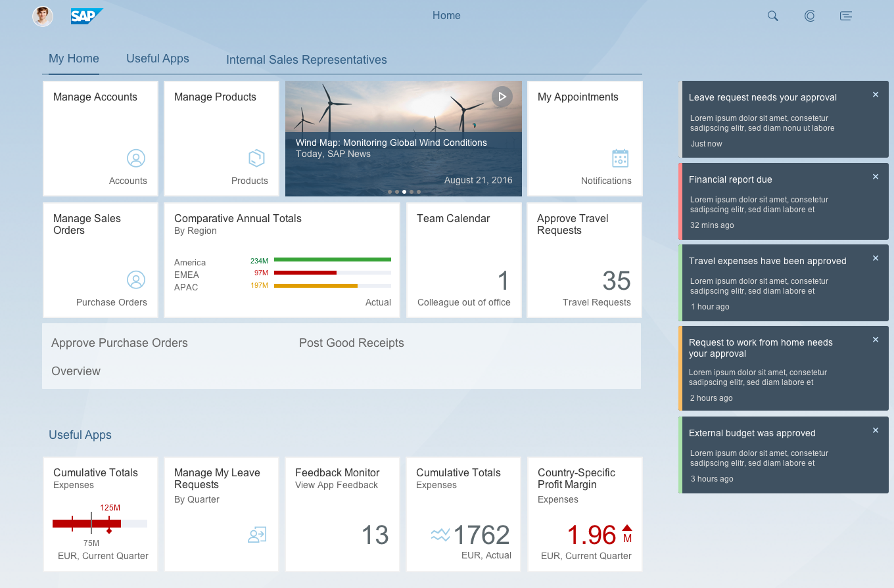Click the Accounts person icon

tap(136, 158)
